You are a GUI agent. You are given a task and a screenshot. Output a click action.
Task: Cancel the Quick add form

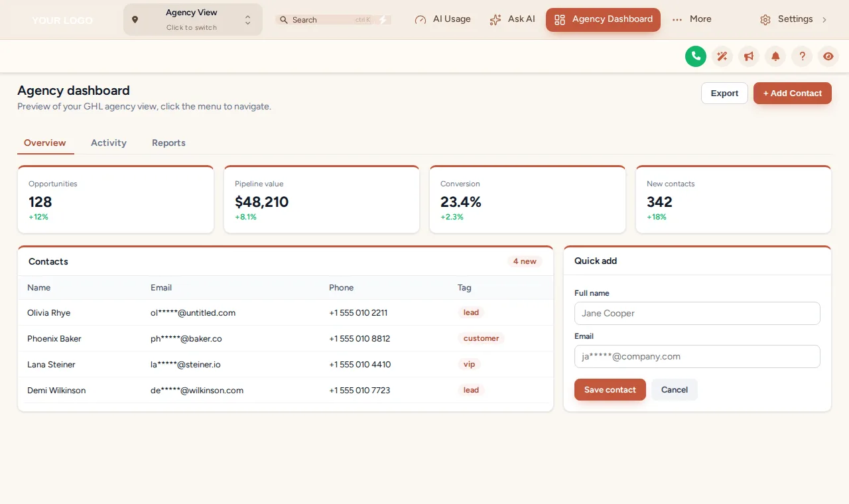(x=675, y=390)
